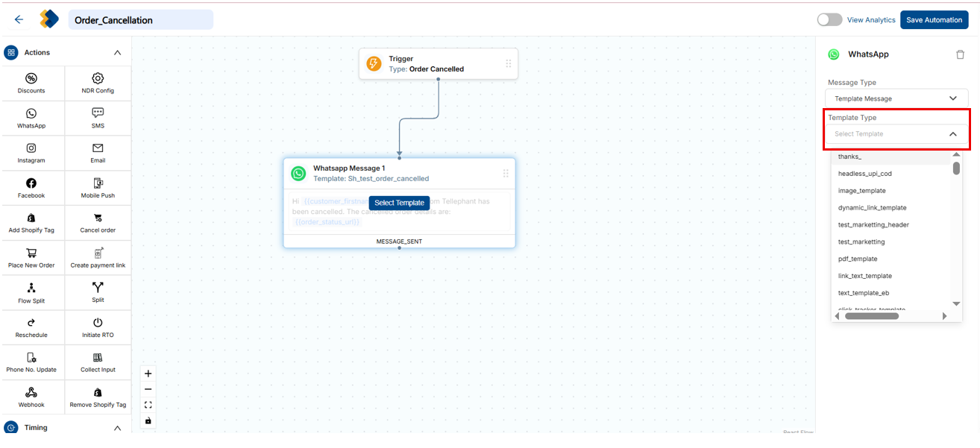Choose link_text_template option
The width and height of the screenshot is (980, 448).
pos(891,277)
